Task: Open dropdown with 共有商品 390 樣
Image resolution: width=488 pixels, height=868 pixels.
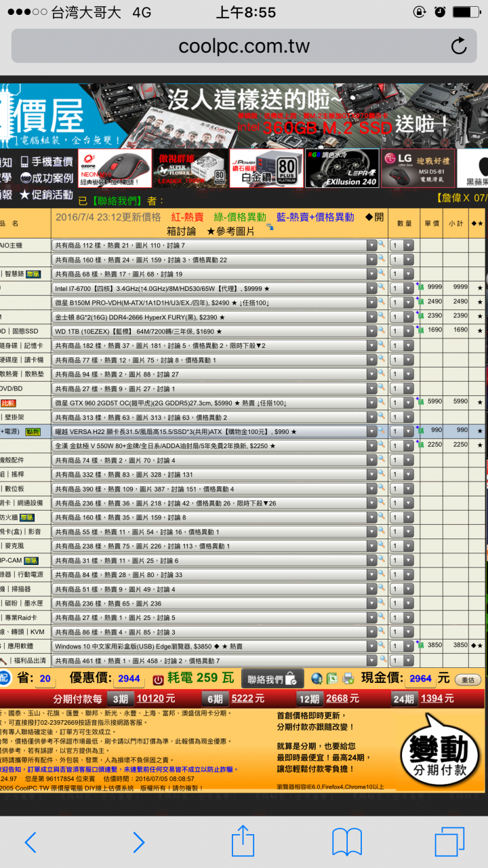Action: [x=214, y=489]
